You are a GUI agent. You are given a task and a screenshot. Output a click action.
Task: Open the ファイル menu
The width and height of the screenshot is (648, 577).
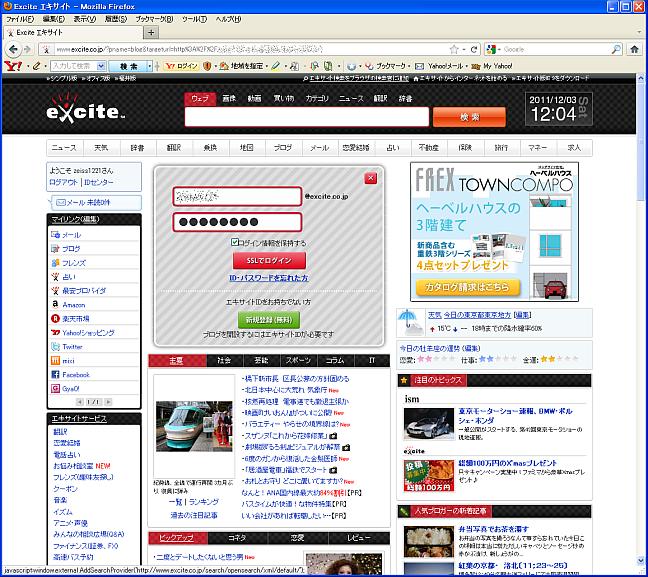coord(19,19)
